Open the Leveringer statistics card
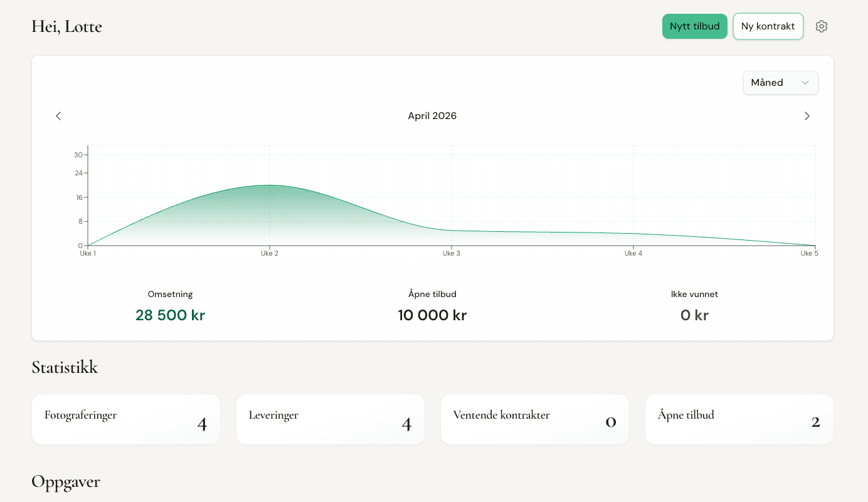Screen dimensions: 868x502 coord(331,419)
